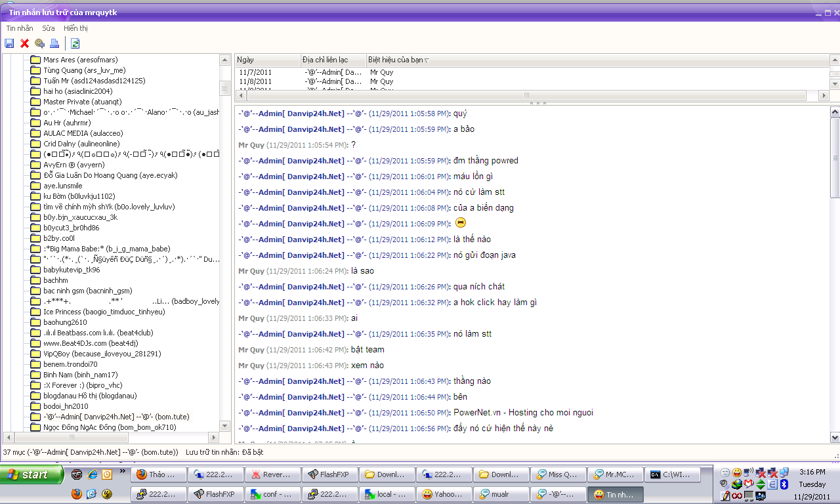Click folder icon next to AULAC MEDIA
Image resolution: width=840 pixels, height=504 pixels.
pyautogui.click(x=35, y=133)
